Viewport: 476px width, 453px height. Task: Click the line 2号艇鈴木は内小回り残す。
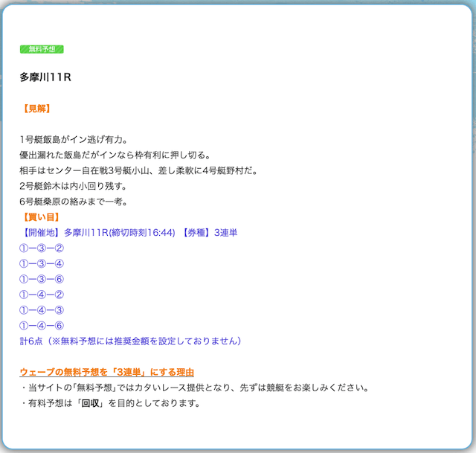click(x=73, y=186)
